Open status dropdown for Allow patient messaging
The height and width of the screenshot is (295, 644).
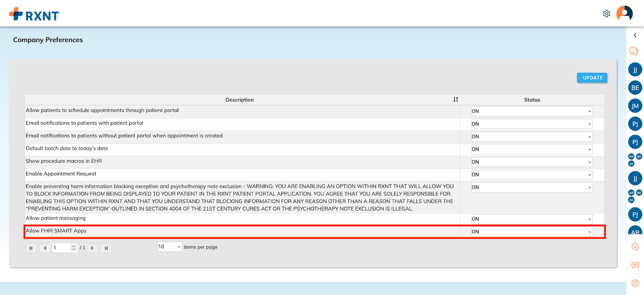click(532, 219)
